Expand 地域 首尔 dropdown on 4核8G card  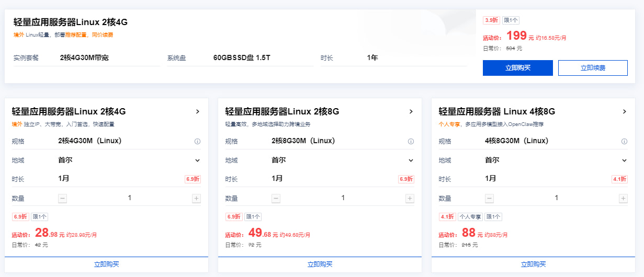(x=624, y=160)
